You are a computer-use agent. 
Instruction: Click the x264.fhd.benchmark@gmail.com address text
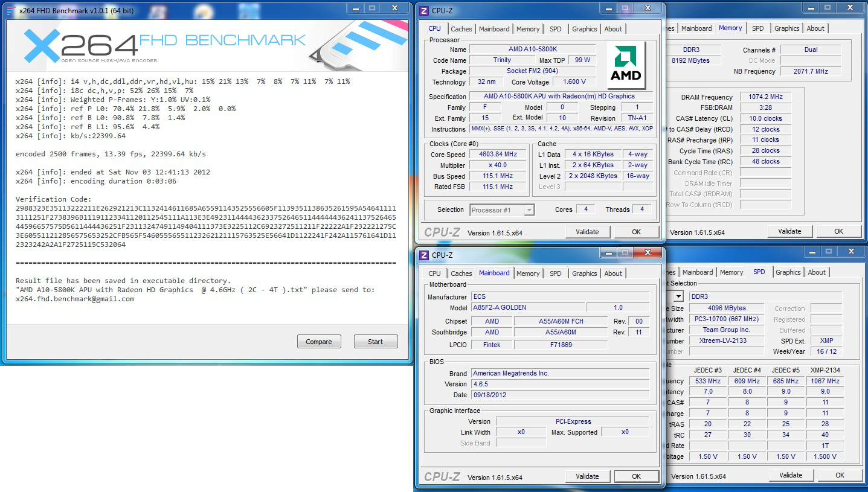[x=75, y=299]
